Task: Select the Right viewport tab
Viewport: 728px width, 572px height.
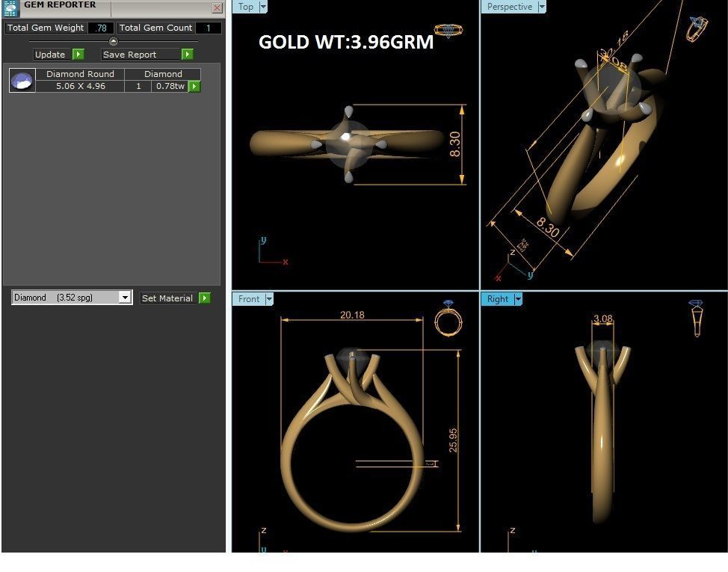Action: pos(498,299)
